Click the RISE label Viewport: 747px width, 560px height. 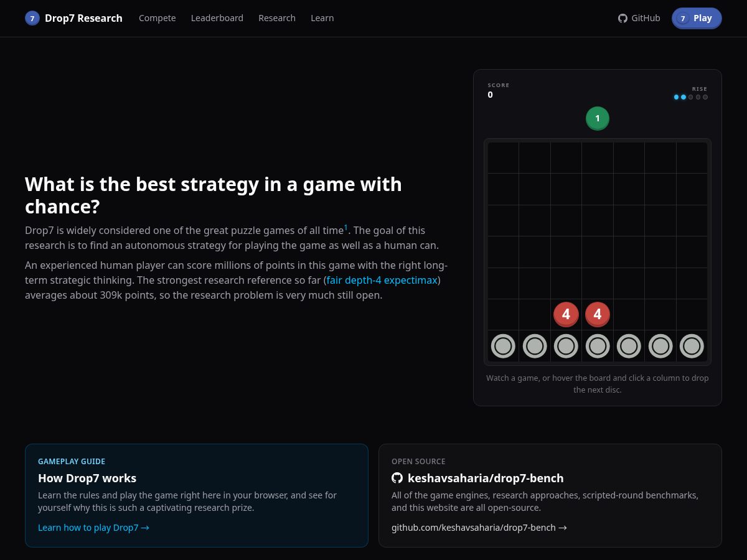pyautogui.click(x=700, y=89)
